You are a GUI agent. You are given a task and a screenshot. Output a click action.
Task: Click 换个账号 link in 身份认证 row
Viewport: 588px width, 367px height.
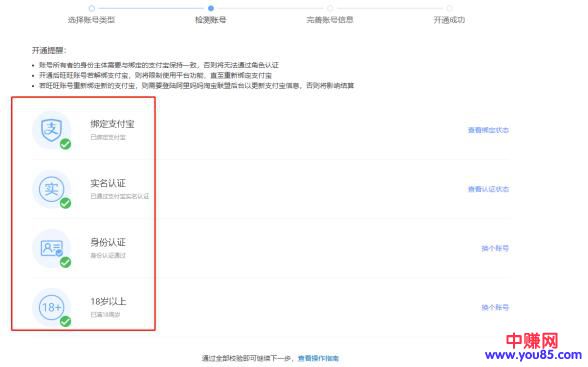[495, 248]
